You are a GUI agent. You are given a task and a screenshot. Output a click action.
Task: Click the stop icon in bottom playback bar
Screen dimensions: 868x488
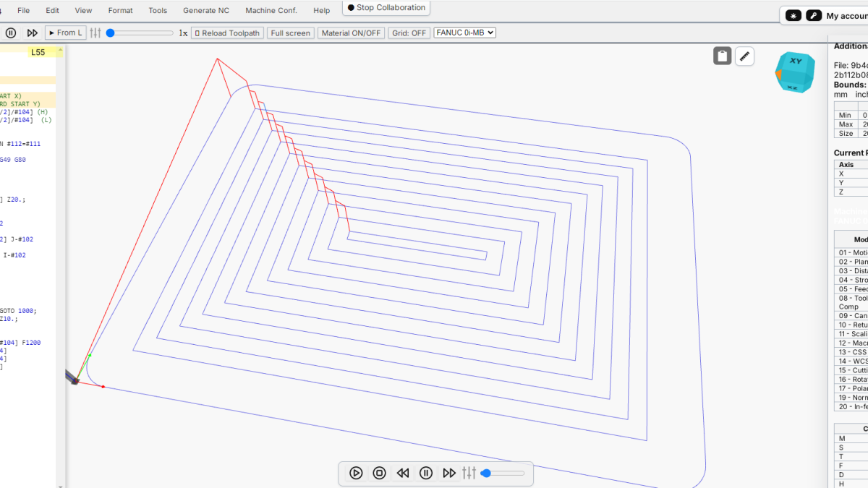[x=379, y=473]
